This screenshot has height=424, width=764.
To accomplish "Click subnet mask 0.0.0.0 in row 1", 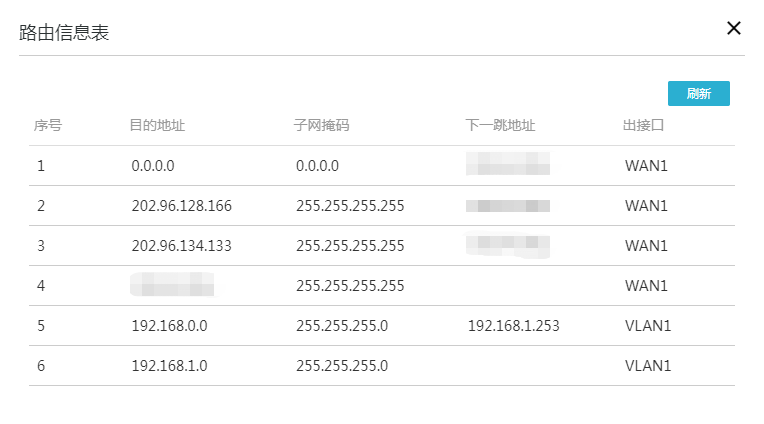I will coord(317,166).
